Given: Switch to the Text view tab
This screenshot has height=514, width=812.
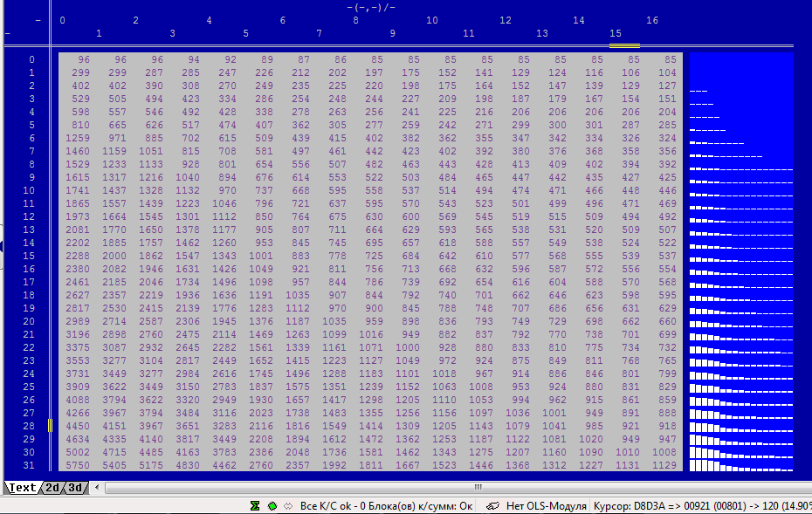Looking at the screenshot, I should [23, 488].
